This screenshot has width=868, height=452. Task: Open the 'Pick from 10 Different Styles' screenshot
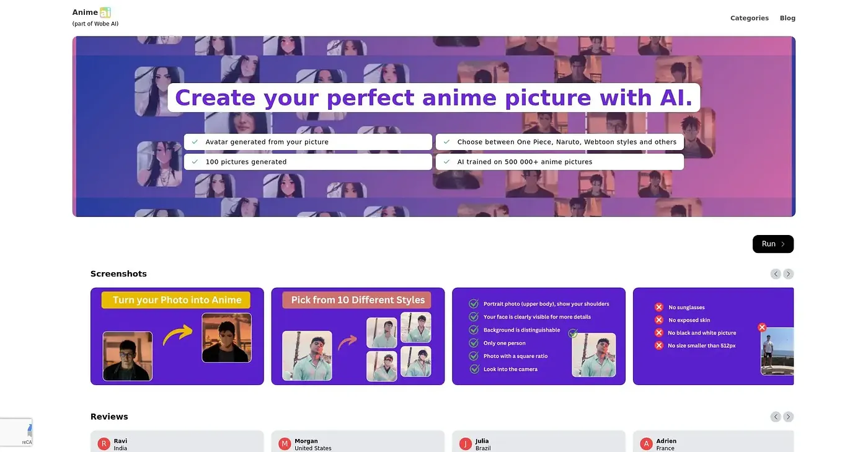358,336
